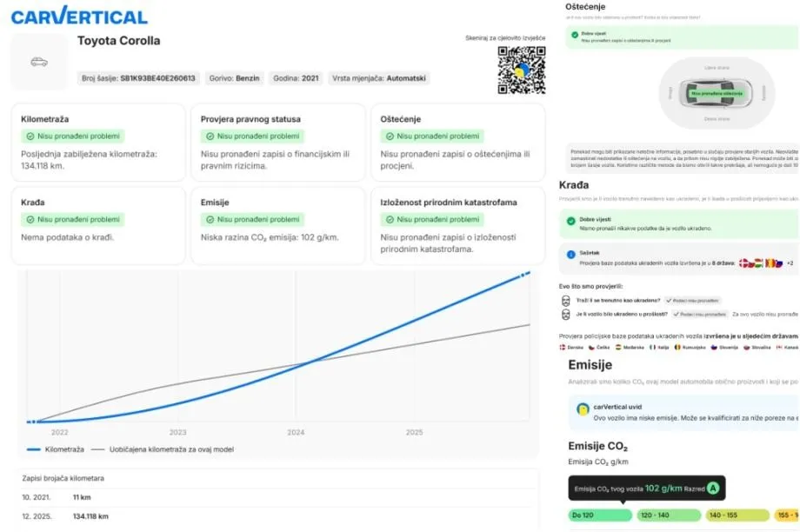Click blue Kilometraža line legend marker
This screenshot has height=532, width=800.
pos(34,449)
